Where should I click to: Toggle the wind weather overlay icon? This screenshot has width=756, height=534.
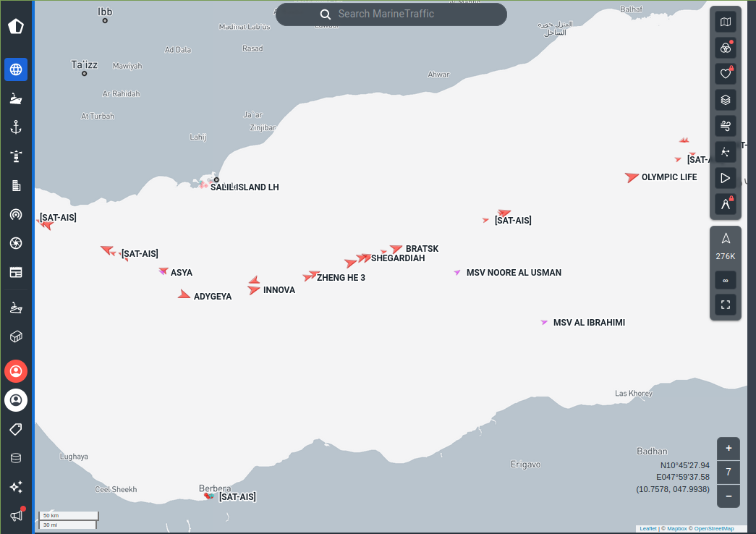point(726,126)
